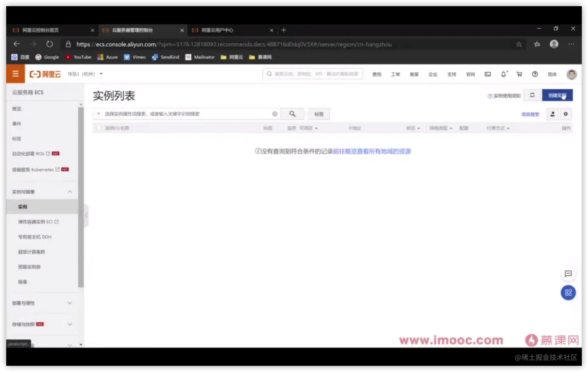
Task: Switch language via 简体
Action: (x=552, y=74)
